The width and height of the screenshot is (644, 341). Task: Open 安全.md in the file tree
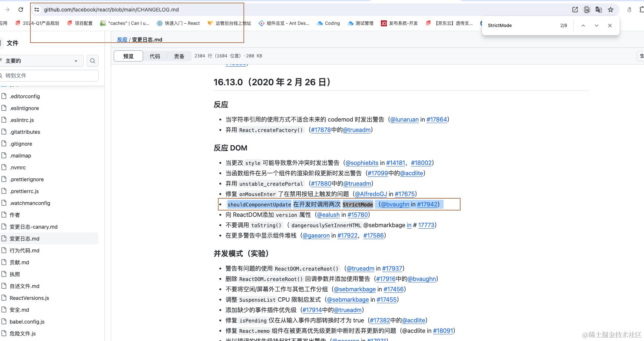pyautogui.click(x=19, y=310)
